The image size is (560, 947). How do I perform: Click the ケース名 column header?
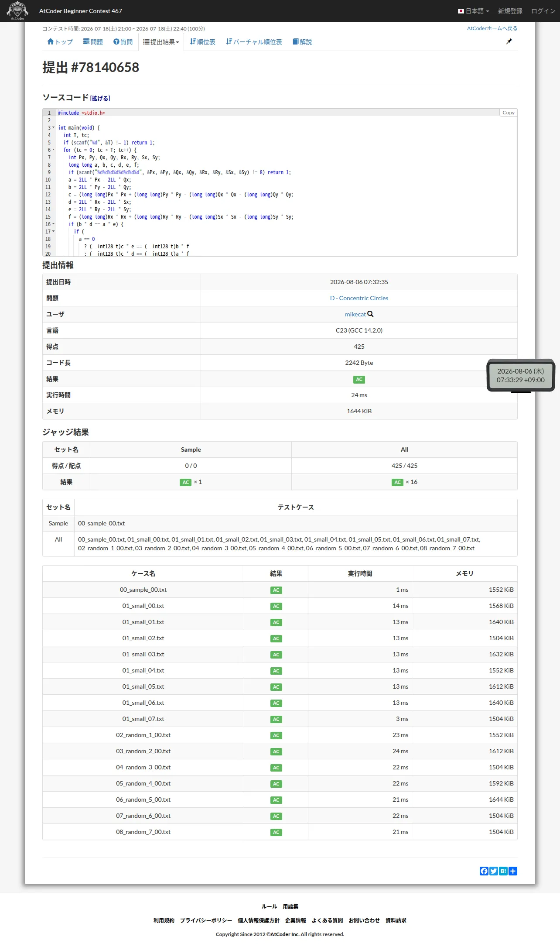(x=143, y=573)
